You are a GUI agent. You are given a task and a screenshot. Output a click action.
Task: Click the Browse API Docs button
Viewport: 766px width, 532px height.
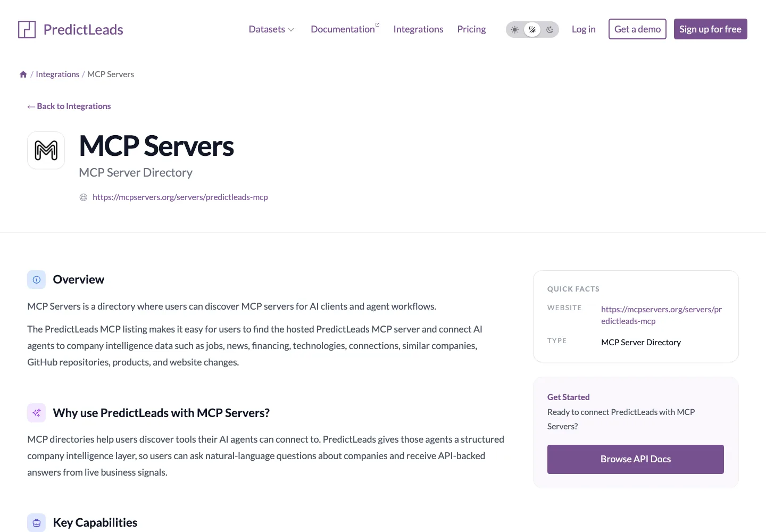[x=636, y=459]
